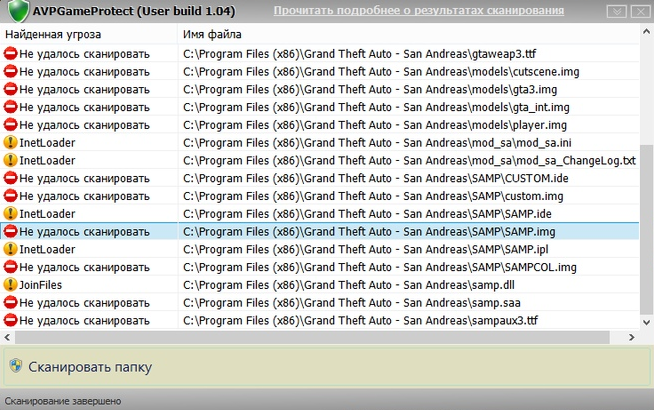
Task: Click yellow warning icon for mod_sa.ini
Action: point(11,143)
